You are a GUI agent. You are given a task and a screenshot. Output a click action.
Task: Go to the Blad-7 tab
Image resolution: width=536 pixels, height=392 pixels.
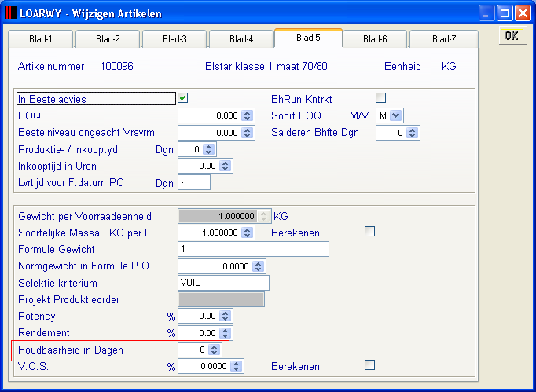[444, 39]
